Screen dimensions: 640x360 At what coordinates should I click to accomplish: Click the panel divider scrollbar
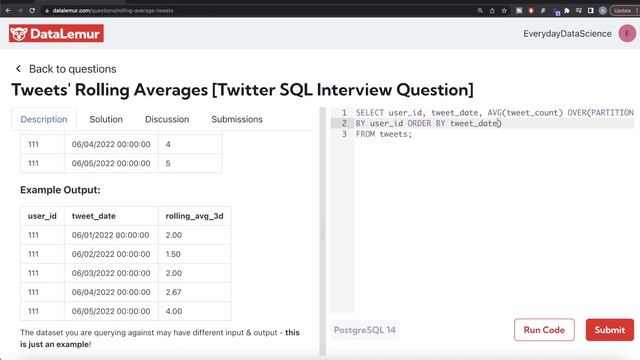pyautogui.click(x=322, y=232)
